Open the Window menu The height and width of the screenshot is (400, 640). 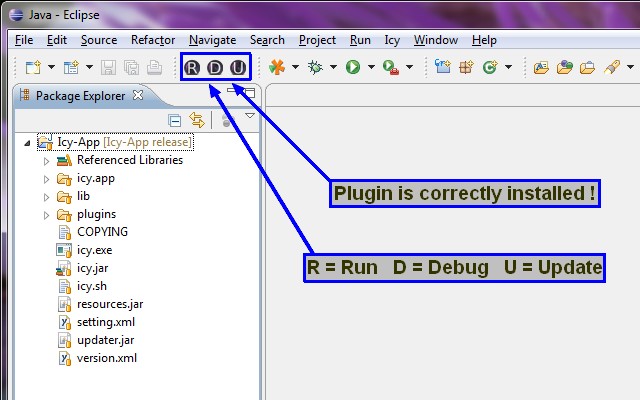point(436,40)
